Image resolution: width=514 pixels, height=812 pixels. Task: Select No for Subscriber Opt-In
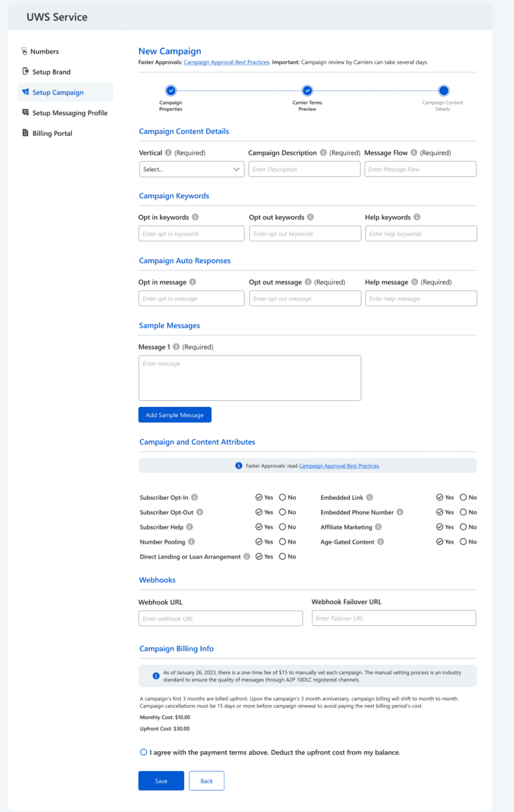pyautogui.click(x=282, y=497)
